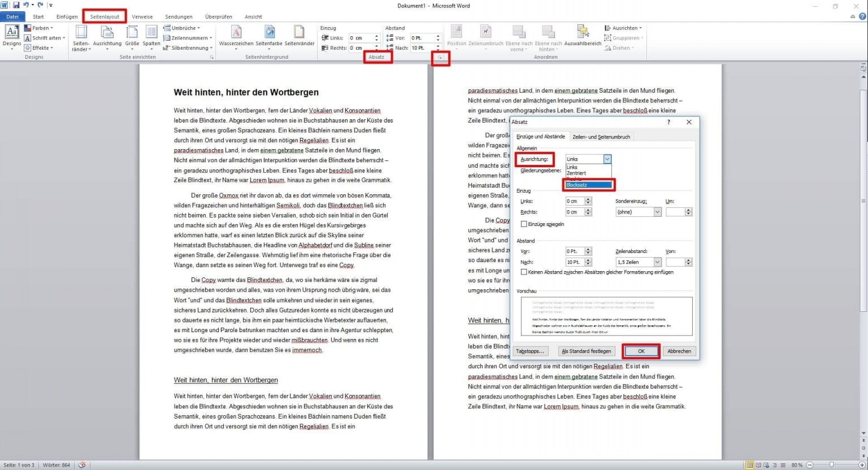Open the Effekte theme effects dropdown
Screen dimensions: 868x470
click(38, 48)
